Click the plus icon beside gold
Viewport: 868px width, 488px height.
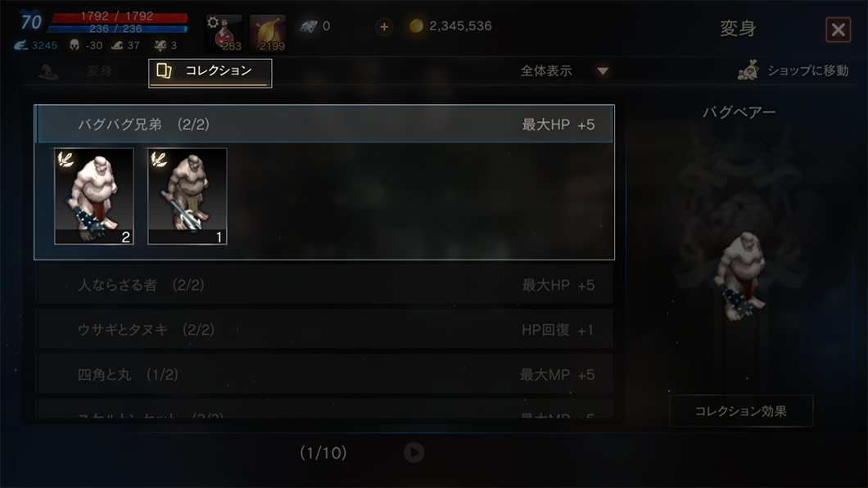[x=384, y=26]
